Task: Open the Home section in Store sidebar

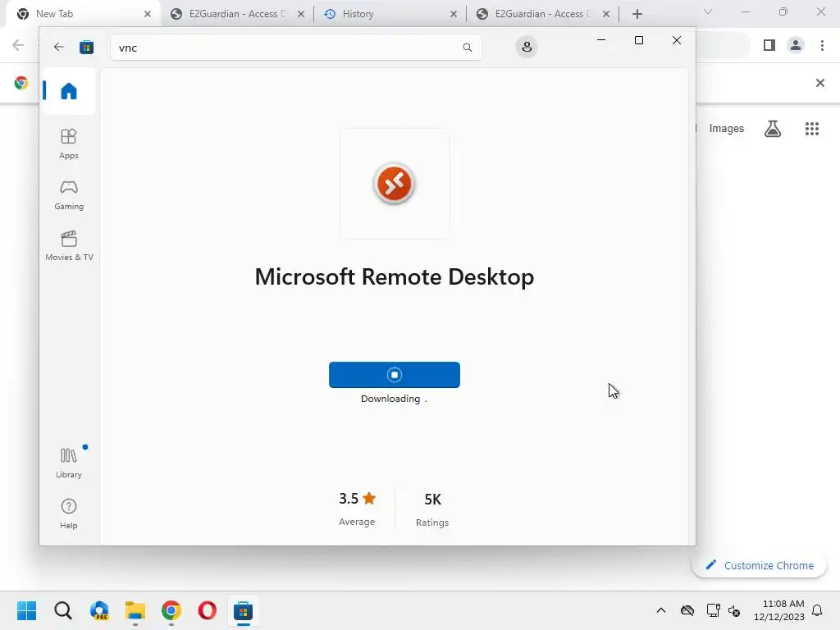Action: coord(69,91)
